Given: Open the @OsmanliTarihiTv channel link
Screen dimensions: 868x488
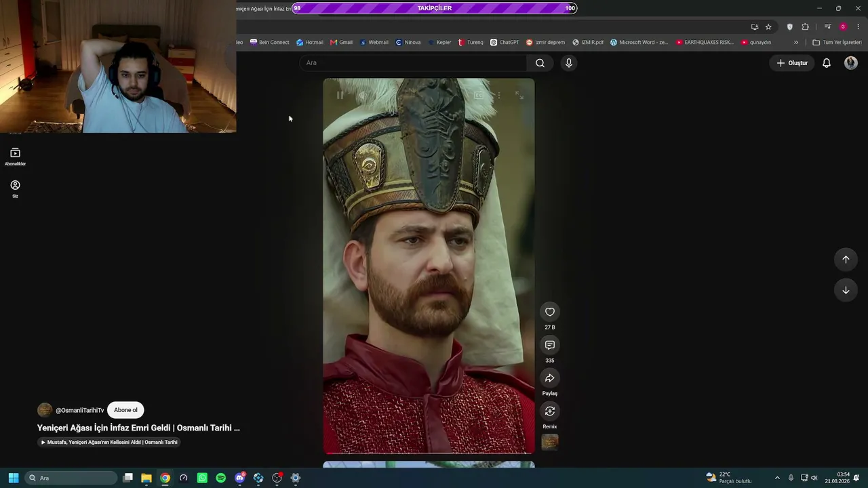Looking at the screenshot, I should (x=80, y=410).
